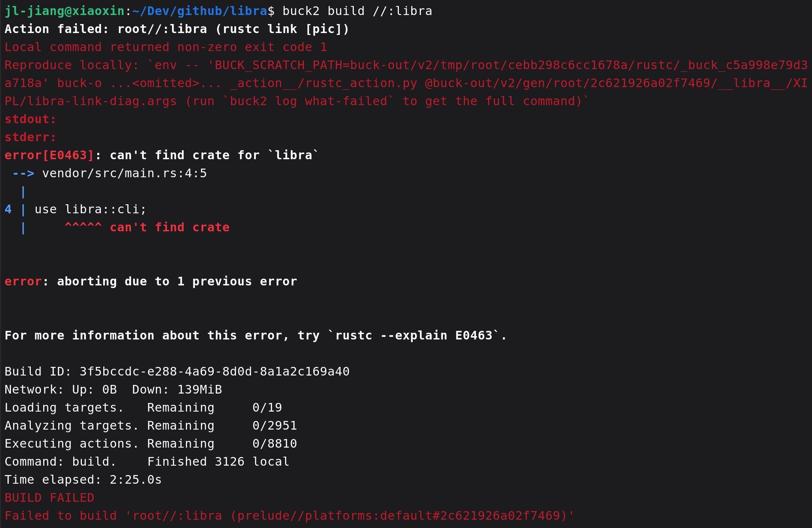Click the error[E0463] code
The height and width of the screenshot is (528, 812).
[x=49, y=155]
